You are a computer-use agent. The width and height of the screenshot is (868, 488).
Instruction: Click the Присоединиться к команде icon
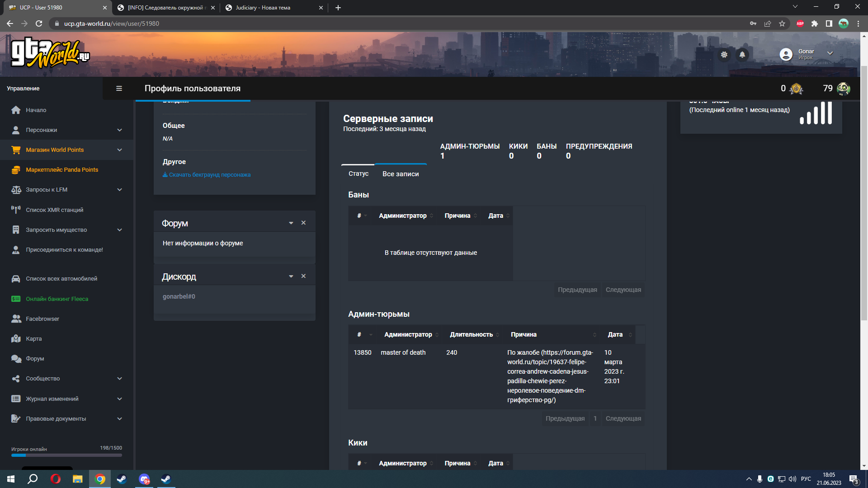coord(16,250)
